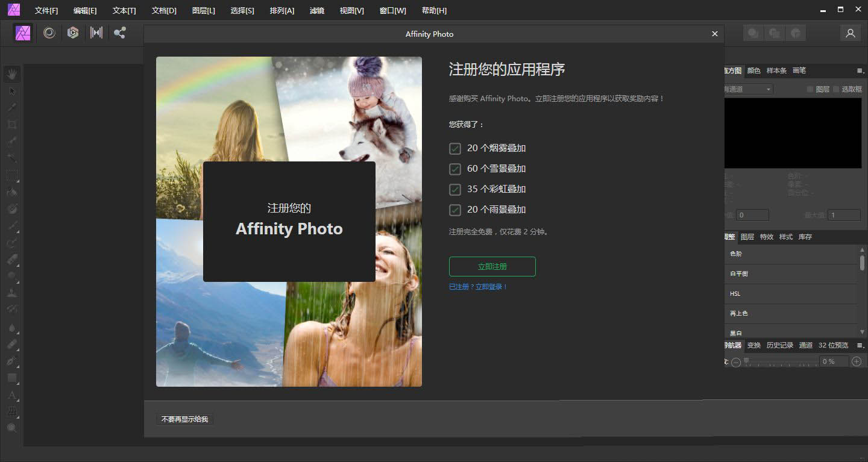Image resolution: width=868 pixels, height=462 pixels.
Task: Open the 滤镜 menu
Action: coord(317,11)
